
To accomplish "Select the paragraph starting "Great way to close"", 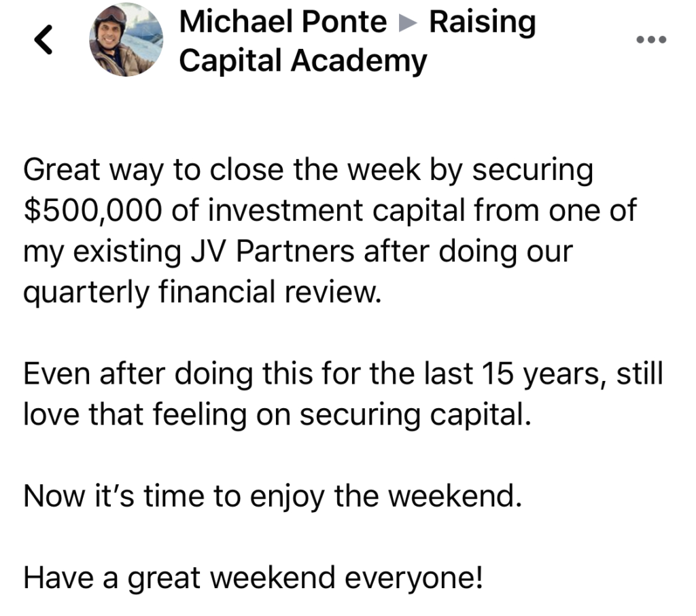I will 330,231.
